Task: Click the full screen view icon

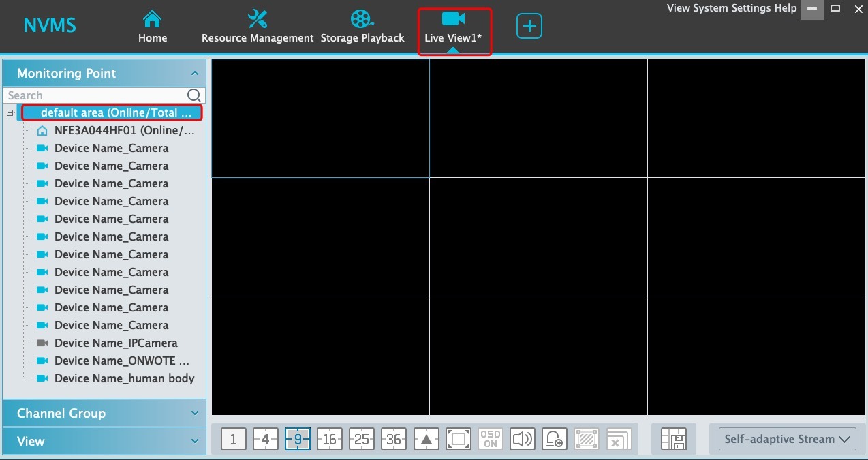Action: [459, 440]
